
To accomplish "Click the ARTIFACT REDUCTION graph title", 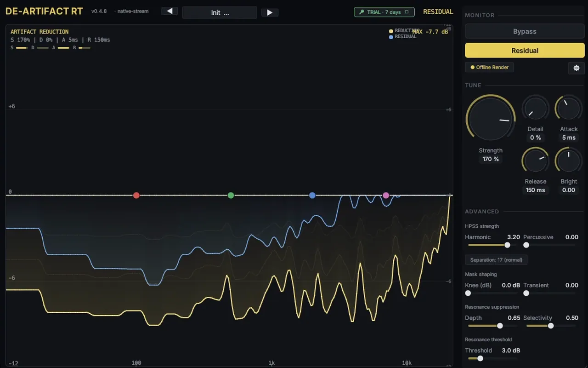I will pos(40,32).
